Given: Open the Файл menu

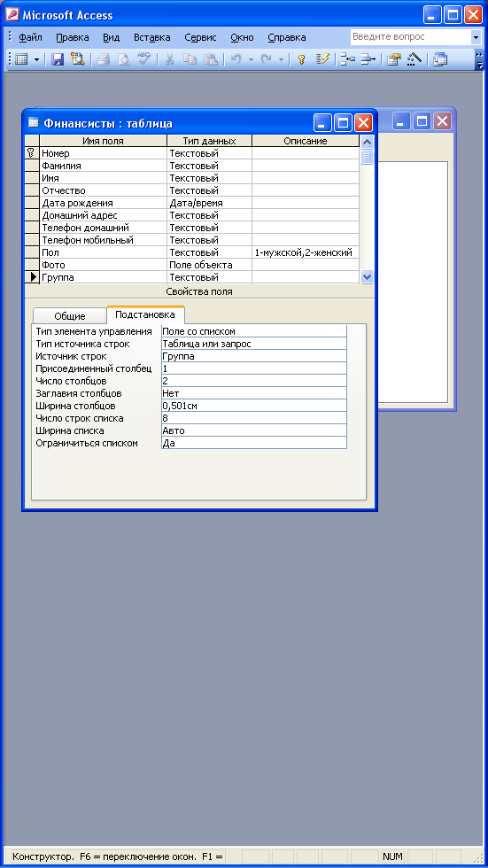Looking at the screenshot, I should (x=30, y=37).
